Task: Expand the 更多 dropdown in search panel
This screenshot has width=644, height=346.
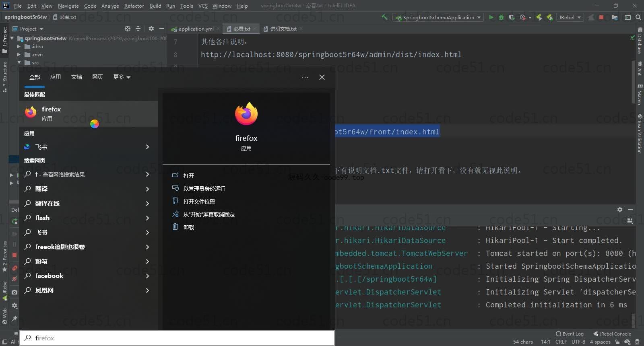Action: click(x=122, y=77)
